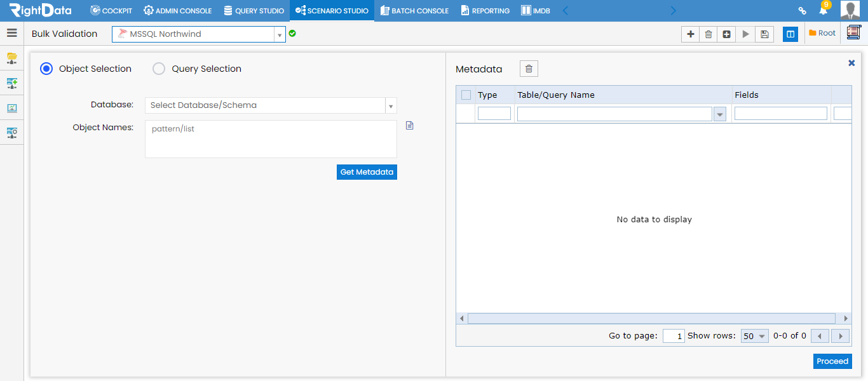Screen dimensions: 868x381
Task: Click the link chain icon in header
Action: [803, 11]
